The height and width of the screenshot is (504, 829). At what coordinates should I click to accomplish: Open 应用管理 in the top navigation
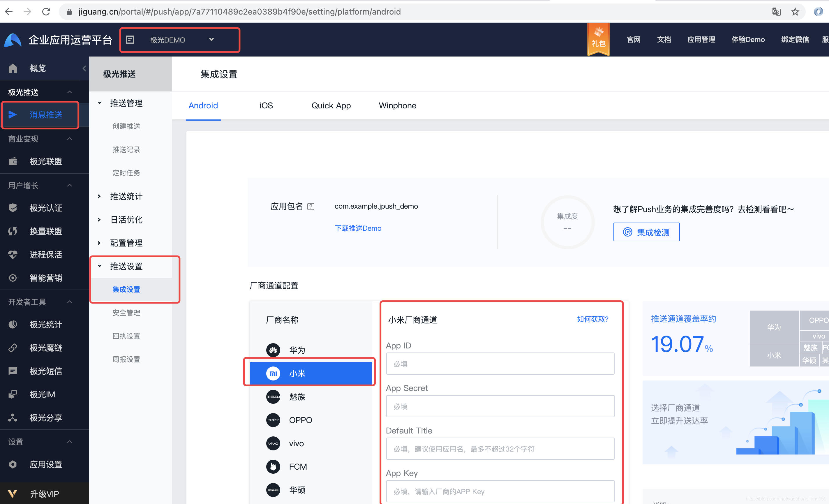tap(701, 40)
